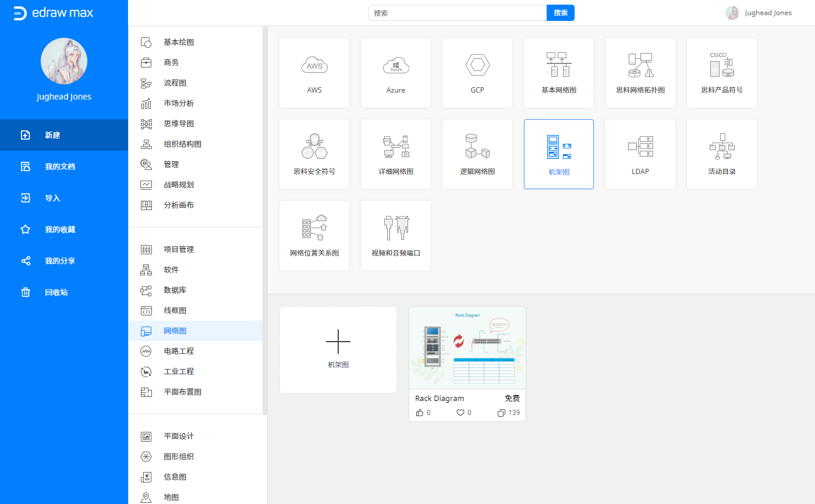Choose the 线框图 category
Screen dimensions: 815x504
pyautogui.click(x=196, y=310)
